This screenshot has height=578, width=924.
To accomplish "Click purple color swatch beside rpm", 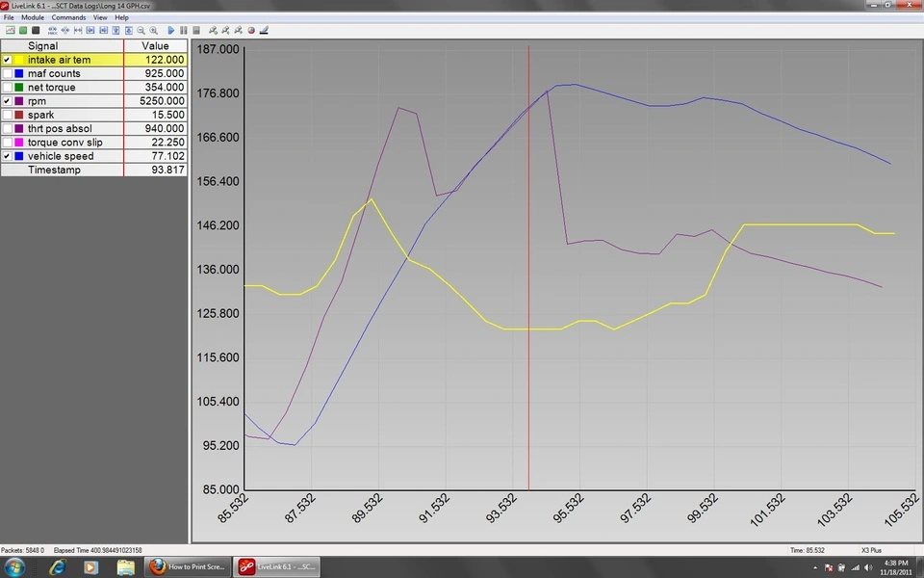I will point(19,101).
